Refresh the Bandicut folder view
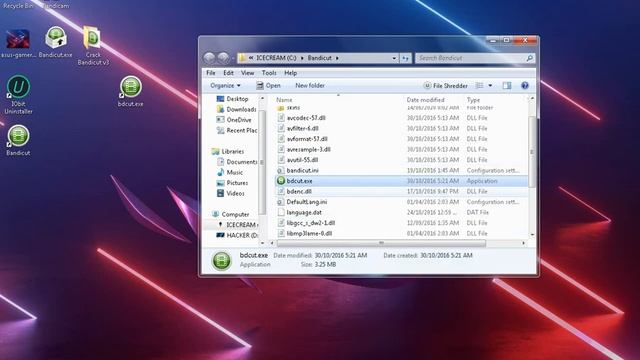This screenshot has width=640, height=360. [x=406, y=58]
